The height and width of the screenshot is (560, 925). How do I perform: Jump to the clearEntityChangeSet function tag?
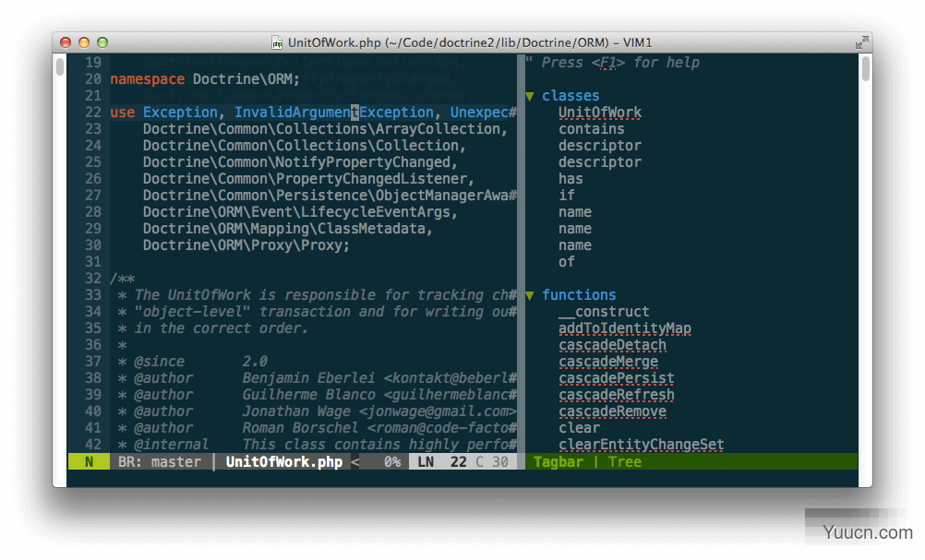642,445
